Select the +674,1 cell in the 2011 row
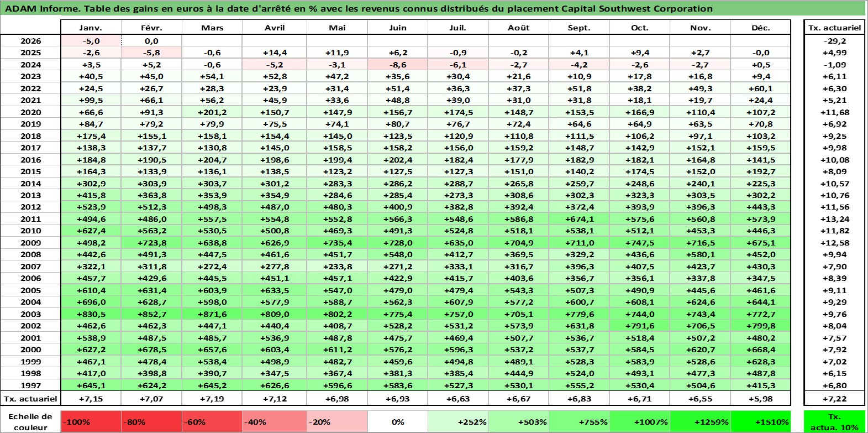This screenshot has height=433, width=868. 579,219
